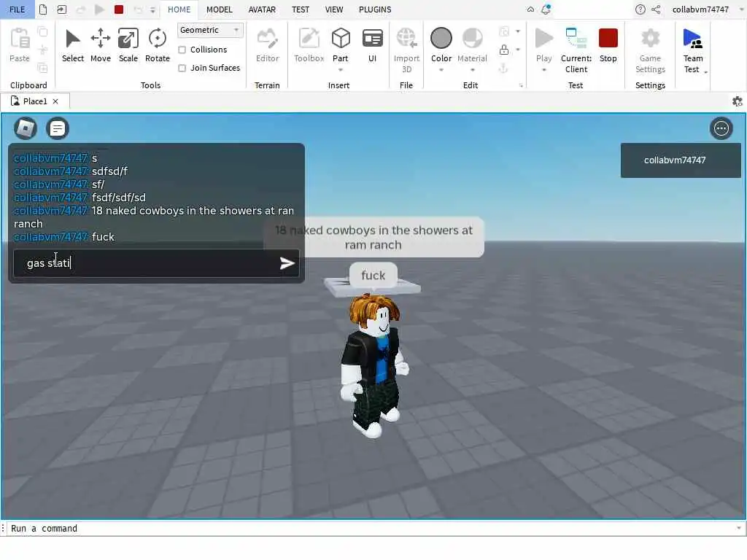The height and width of the screenshot is (560, 747).
Task: Click the Roblox avatar character
Action: (x=376, y=365)
